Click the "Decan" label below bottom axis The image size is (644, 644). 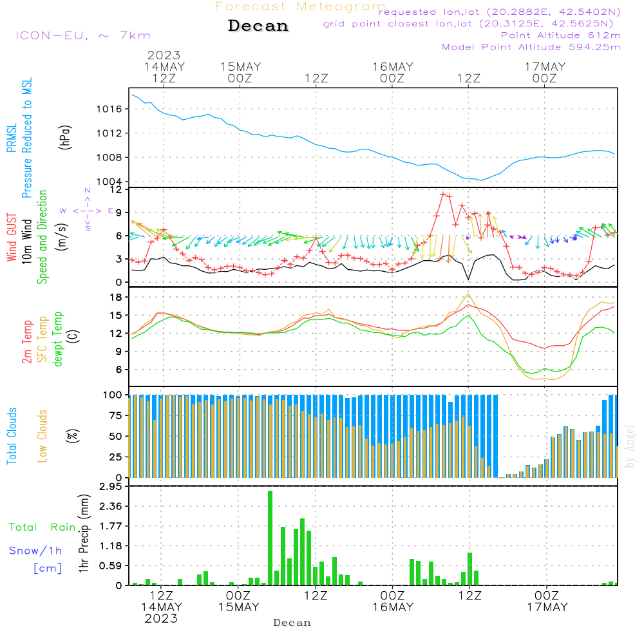pos(292,623)
